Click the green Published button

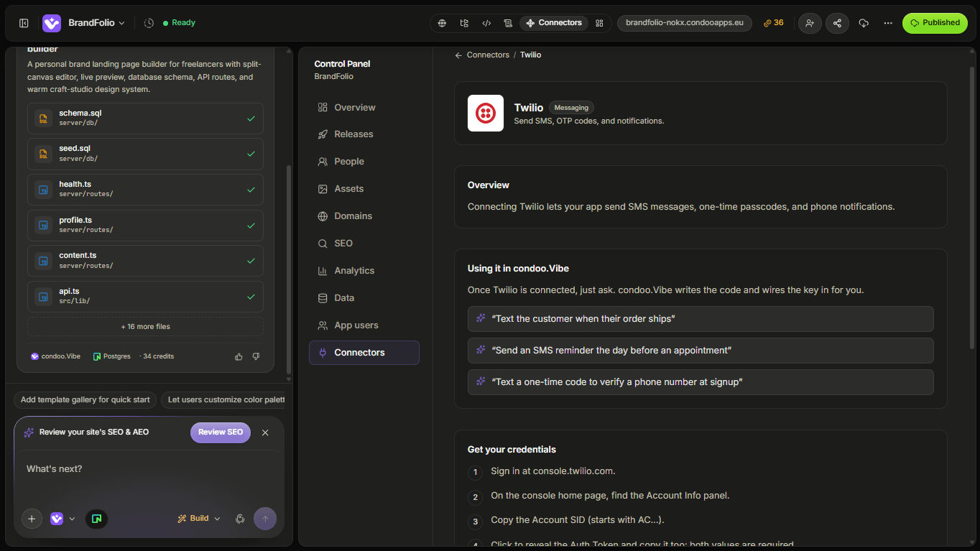coord(935,23)
